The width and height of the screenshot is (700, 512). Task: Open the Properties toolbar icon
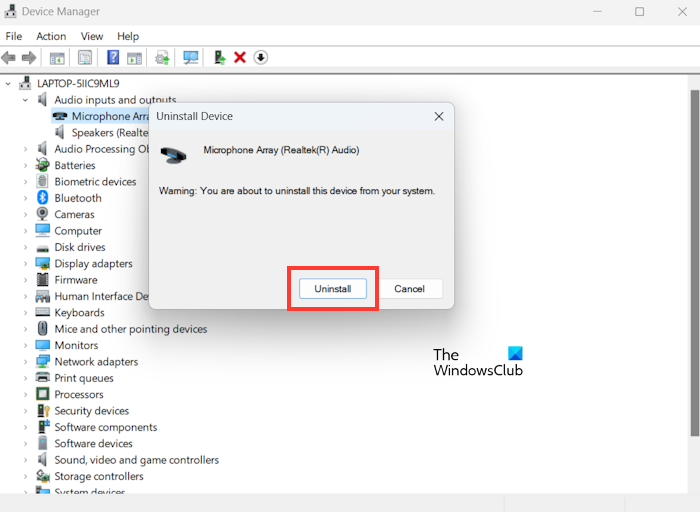pyautogui.click(x=84, y=58)
